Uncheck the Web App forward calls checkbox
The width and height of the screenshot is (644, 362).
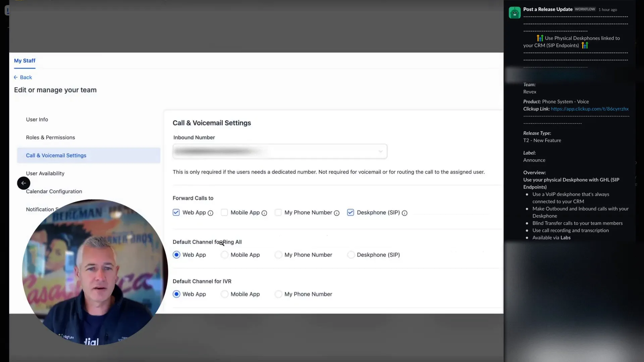[176, 213]
